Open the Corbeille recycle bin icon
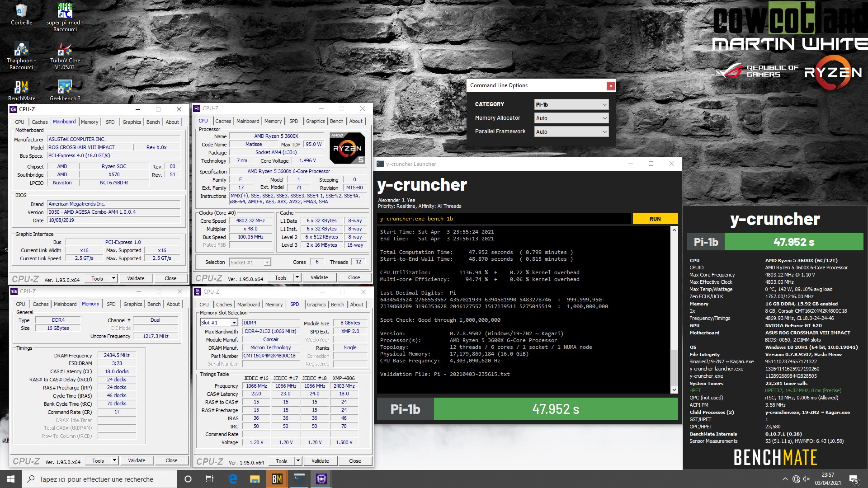Viewport: 868px width, 488px height. 21,14
